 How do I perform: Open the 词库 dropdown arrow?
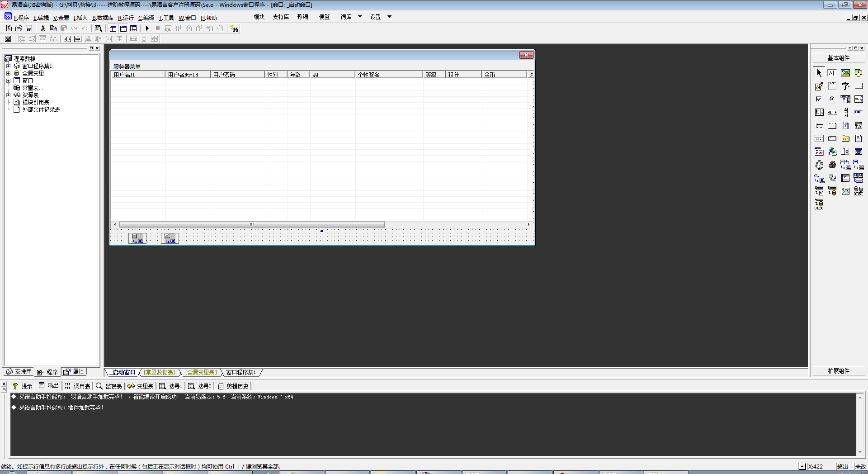[x=360, y=17]
